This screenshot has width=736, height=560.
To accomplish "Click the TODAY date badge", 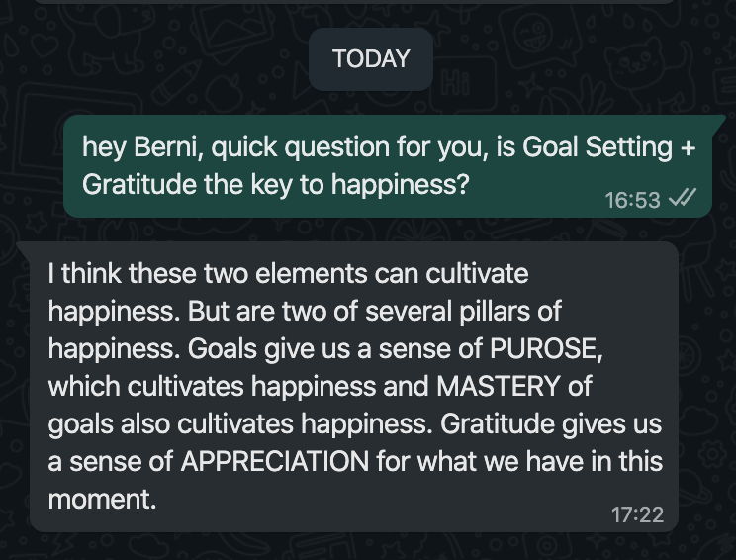I will pyautogui.click(x=371, y=59).
